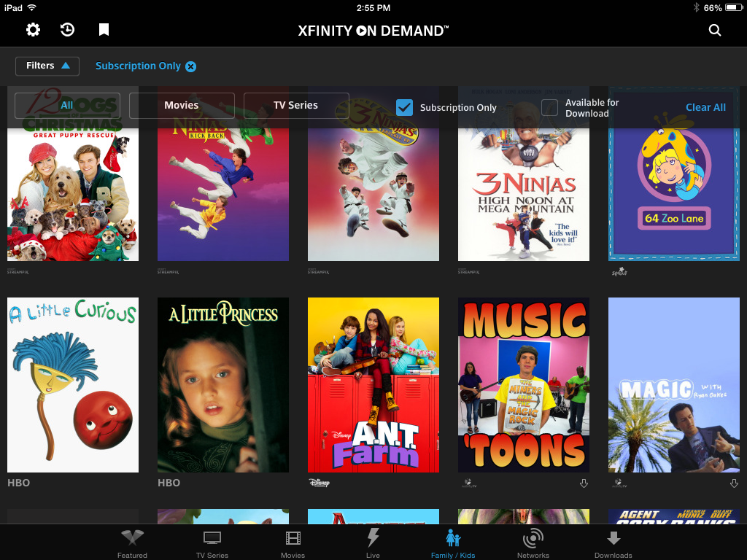View your watch history
The width and height of the screenshot is (747, 560).
[x=68, y=30]
